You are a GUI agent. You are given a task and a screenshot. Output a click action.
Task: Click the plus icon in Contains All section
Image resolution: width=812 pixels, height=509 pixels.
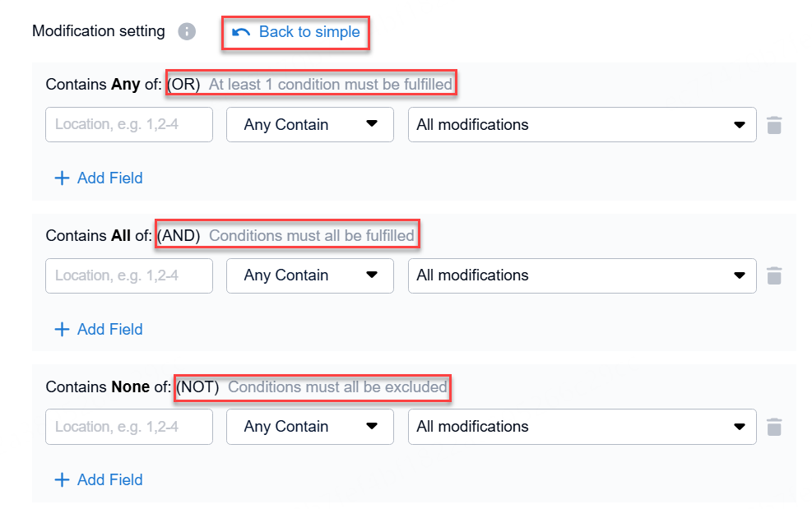point(62,330)
